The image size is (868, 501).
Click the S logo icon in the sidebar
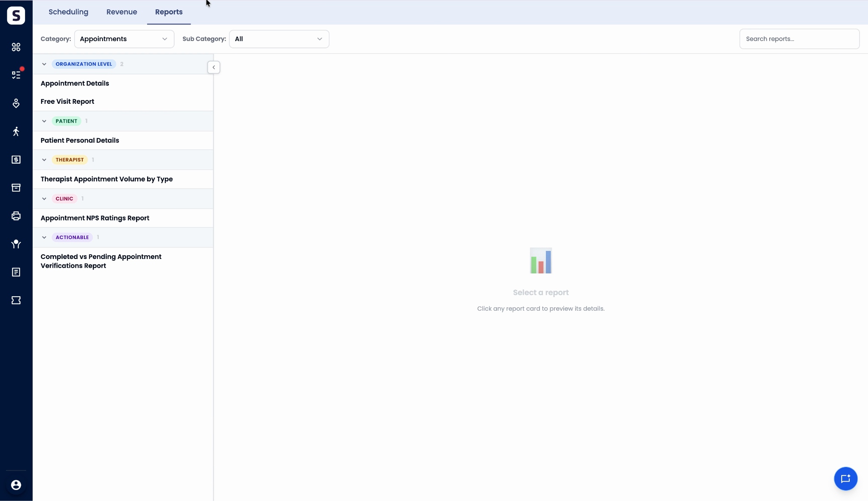pyautogui.click(x=16, y=16)
